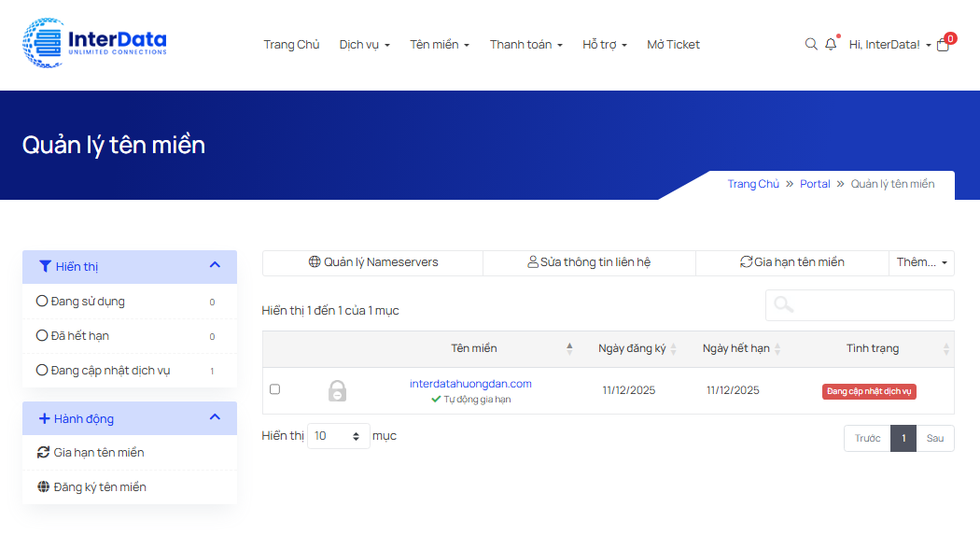Screen dimensions: 980x535
Task: Open the shopping cart icon
Action: 943,45
